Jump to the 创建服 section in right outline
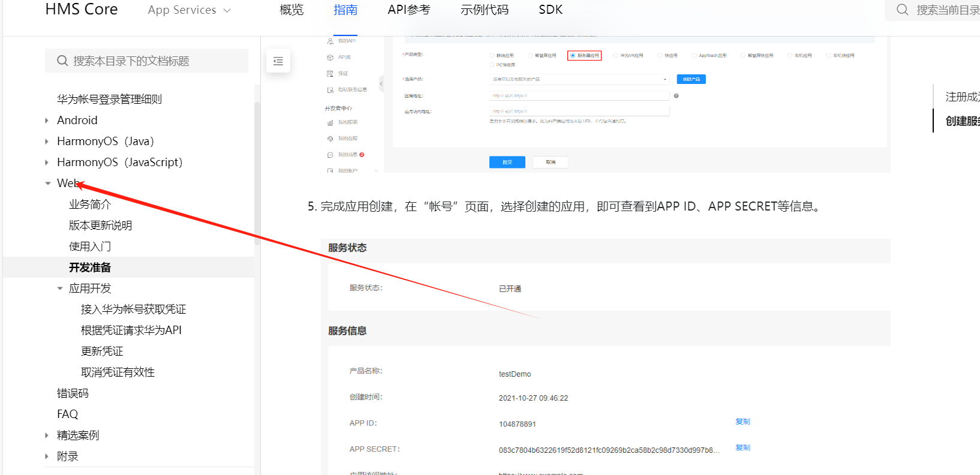This screenshot has height=475, width=980. tap(963, 121)
